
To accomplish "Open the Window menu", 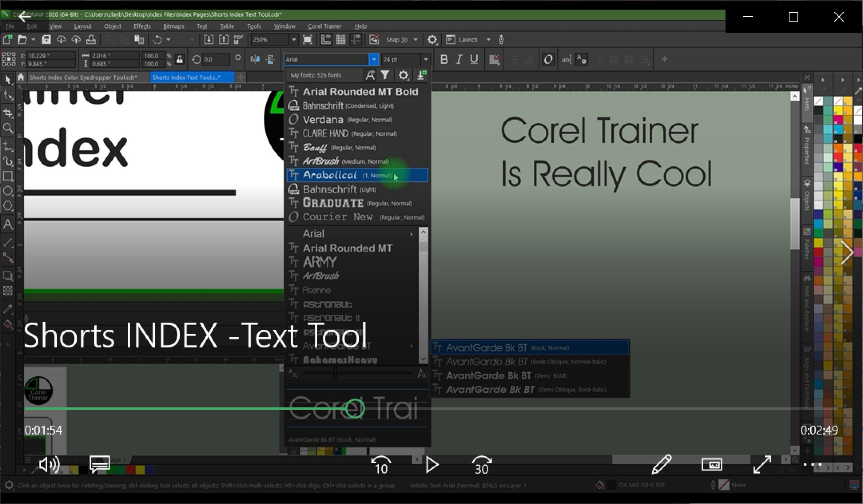I will 284,26.
